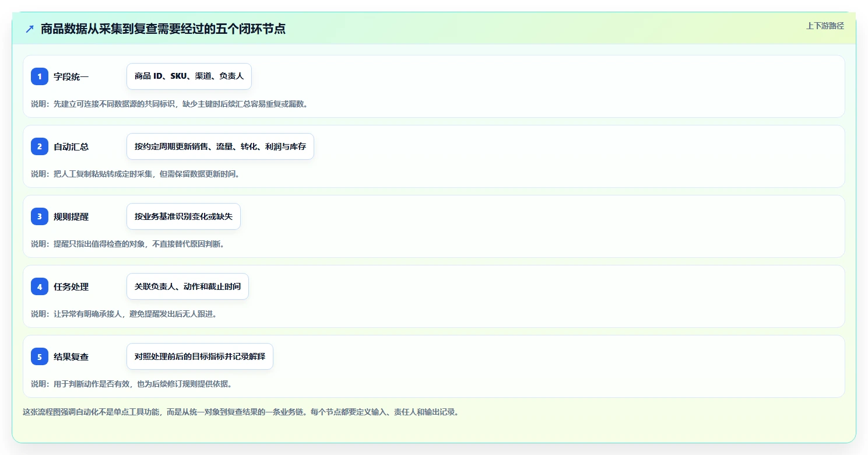Select the 关联负责人、动作和截止时间 chip
The width and height of the screenshot is (868, 455).
click(188, 286)
